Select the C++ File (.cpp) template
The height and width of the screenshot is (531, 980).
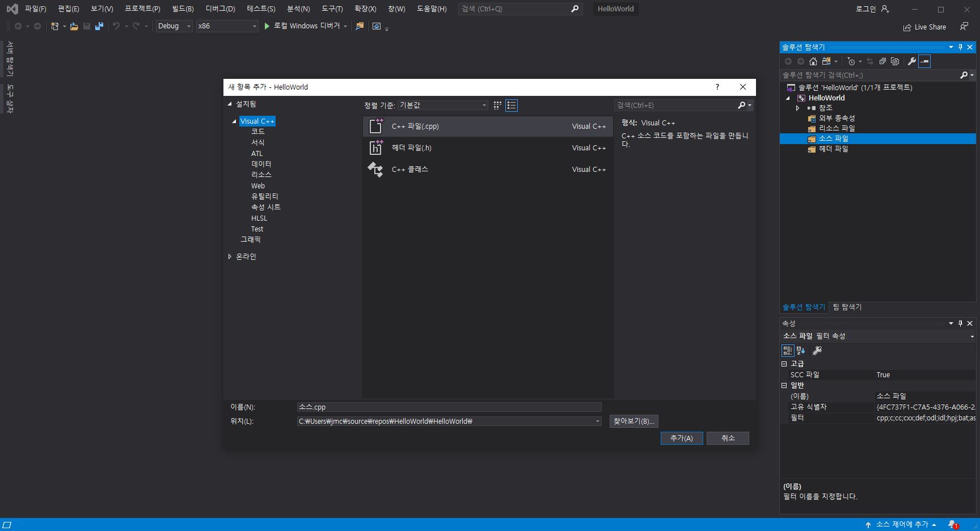tap(488, 127)
